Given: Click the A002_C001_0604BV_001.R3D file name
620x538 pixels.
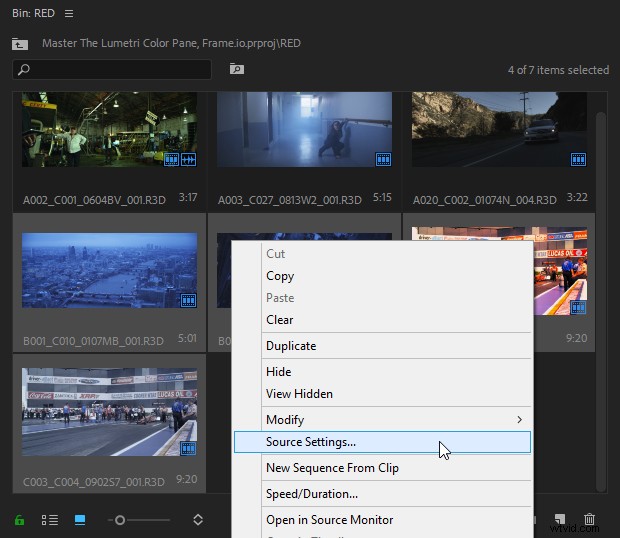Looking at the screenshot, I should 94,200.
